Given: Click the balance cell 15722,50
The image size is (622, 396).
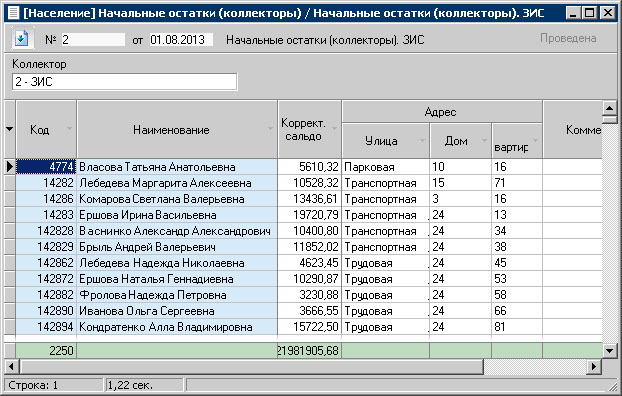Looking at the screenshot, I should [x=309, y=327].
